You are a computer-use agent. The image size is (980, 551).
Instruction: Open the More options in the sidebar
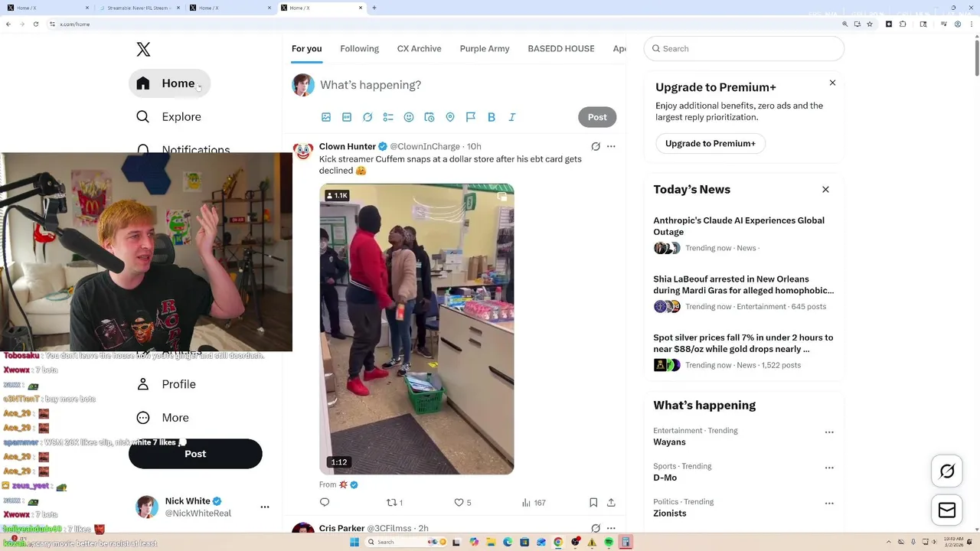pos(163,418)
